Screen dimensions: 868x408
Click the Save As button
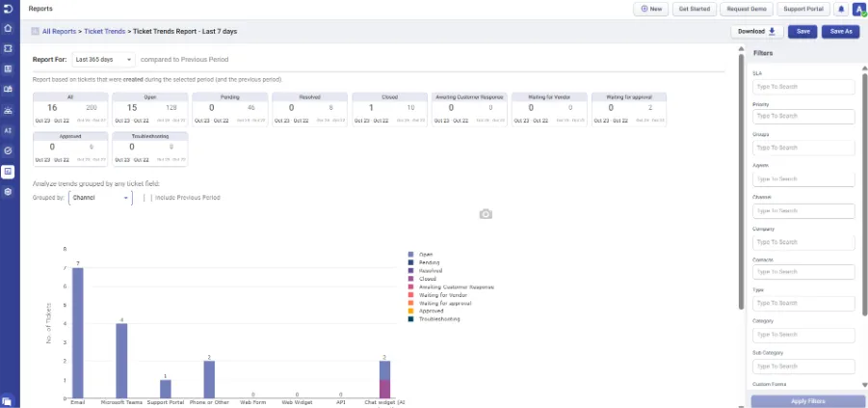tap(841, 32)
